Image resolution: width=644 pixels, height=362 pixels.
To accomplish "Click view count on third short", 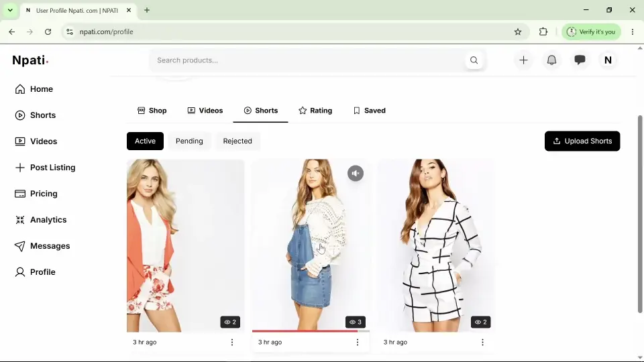I will (480, 322).
